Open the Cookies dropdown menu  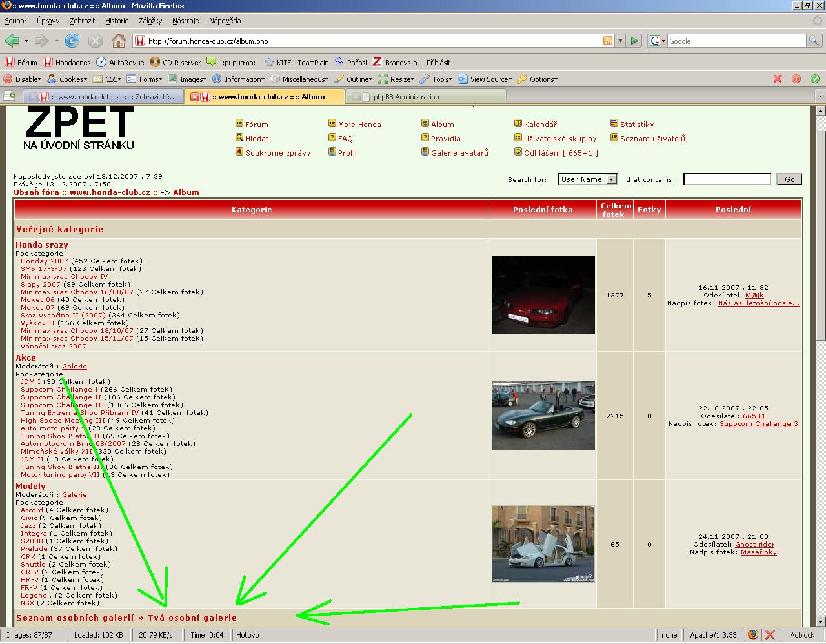tap(68, 79)
